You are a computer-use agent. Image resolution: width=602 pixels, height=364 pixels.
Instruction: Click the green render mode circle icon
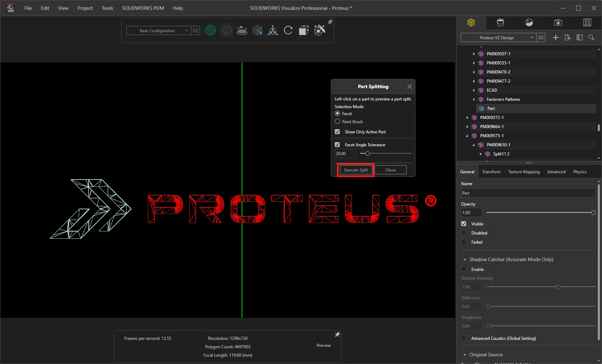[210, 30]
